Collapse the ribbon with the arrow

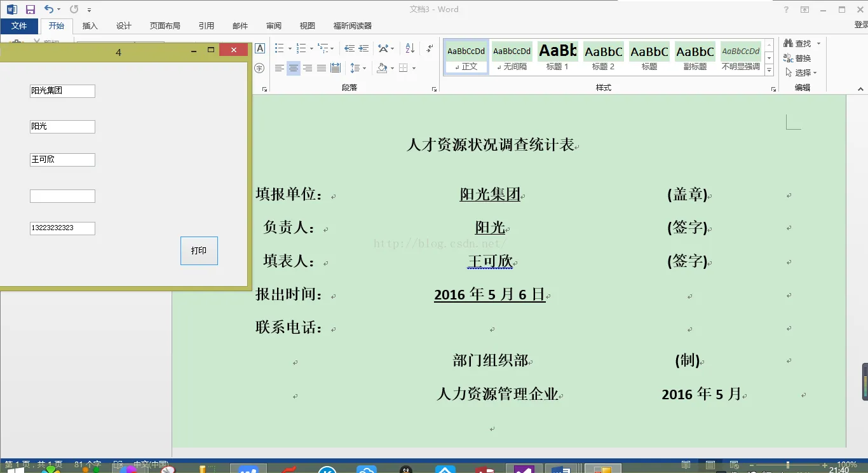click(x=860, y=90)
